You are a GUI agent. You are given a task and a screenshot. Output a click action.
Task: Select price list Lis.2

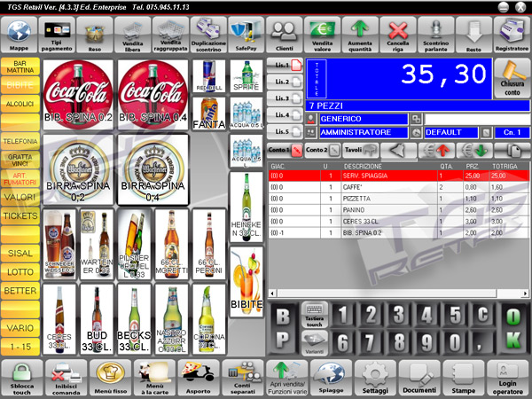coord(285,82)
